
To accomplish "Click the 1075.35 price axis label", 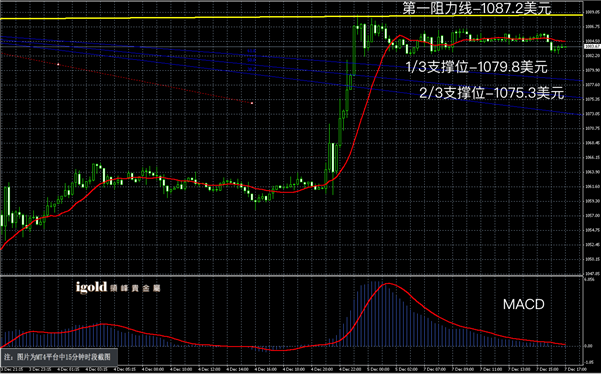I will pos(593,99).
